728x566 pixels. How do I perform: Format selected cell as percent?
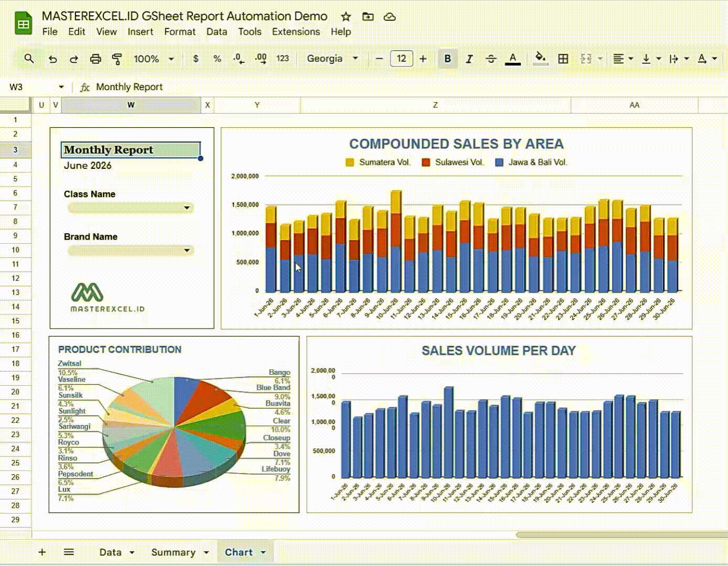pos(217,59)
